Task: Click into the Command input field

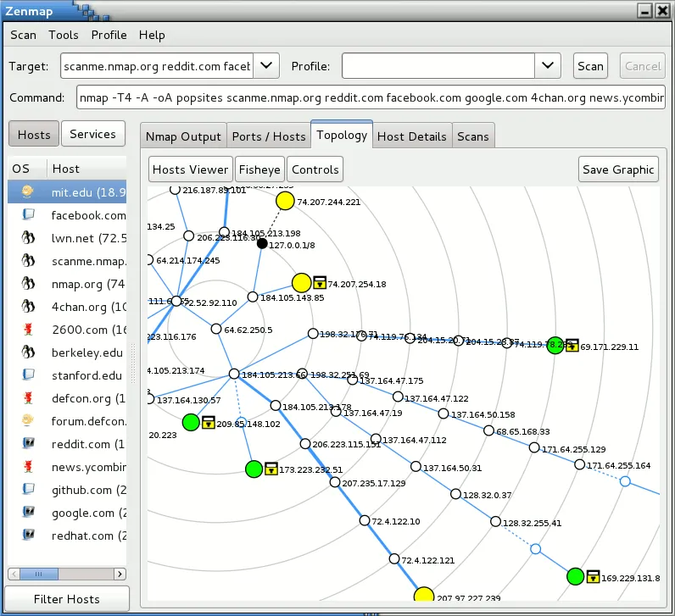Action: point(371,97)
